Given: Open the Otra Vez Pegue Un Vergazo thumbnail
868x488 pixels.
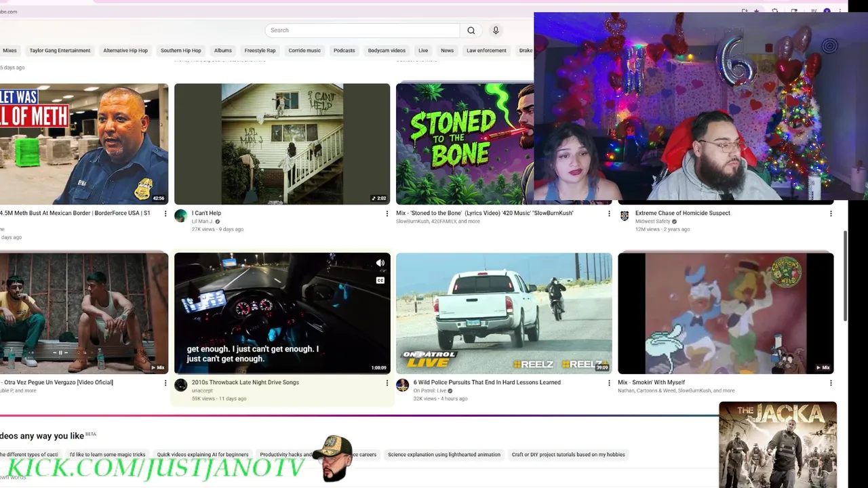Looking at the screenshot, I should [x=84, y=313].
